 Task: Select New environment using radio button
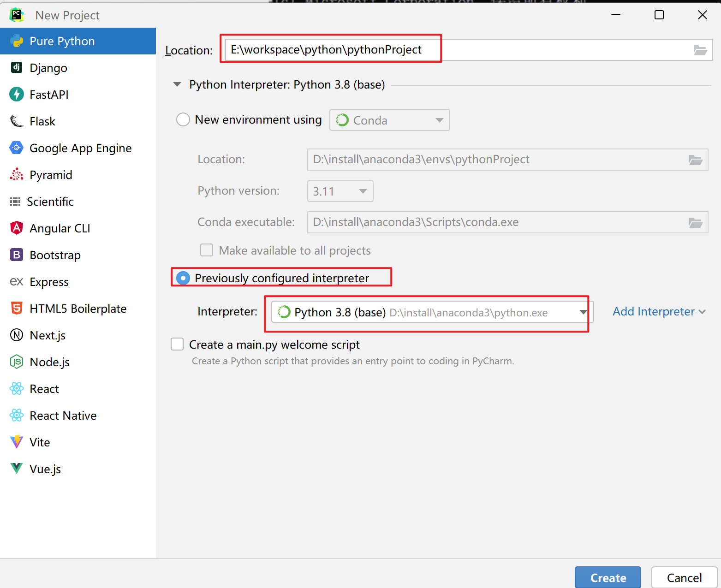183,120
